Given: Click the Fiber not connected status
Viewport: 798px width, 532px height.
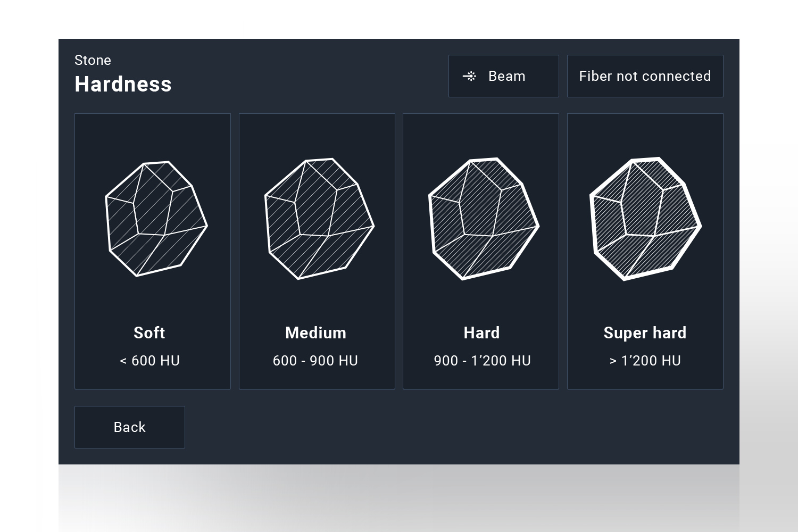Looking at the screenshot, I should [645, 76].
